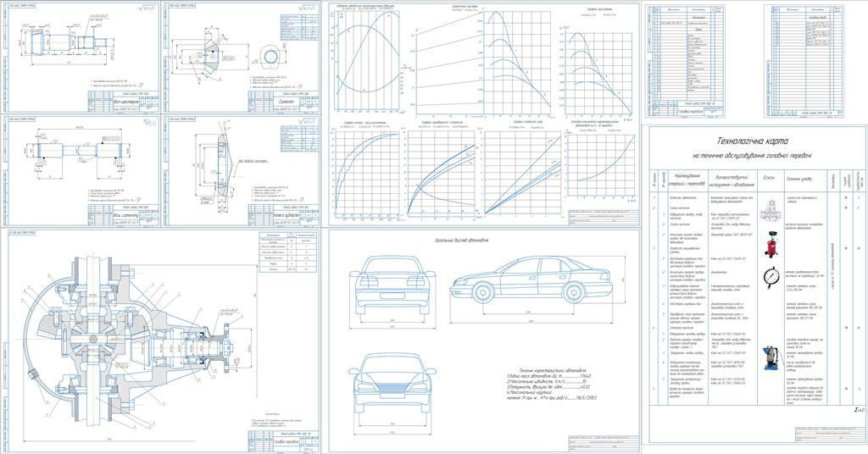The width and height of the screenshot is (868, 454).
Task: Click 'Технічні характеристики автомобіля' text block heading
Action: 553,371
